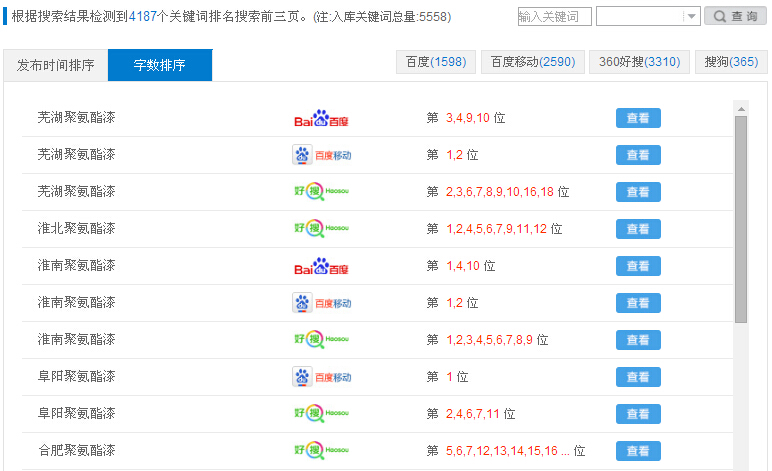The width and height of the screenshot is (772, 471).
Task: Click 查看 for 阜阳聚氨酯漆 rank 1
Action: 638,377
